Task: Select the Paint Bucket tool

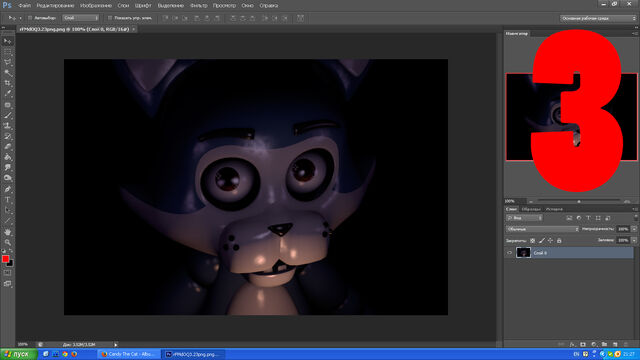Action: click(x=8, y=158)
